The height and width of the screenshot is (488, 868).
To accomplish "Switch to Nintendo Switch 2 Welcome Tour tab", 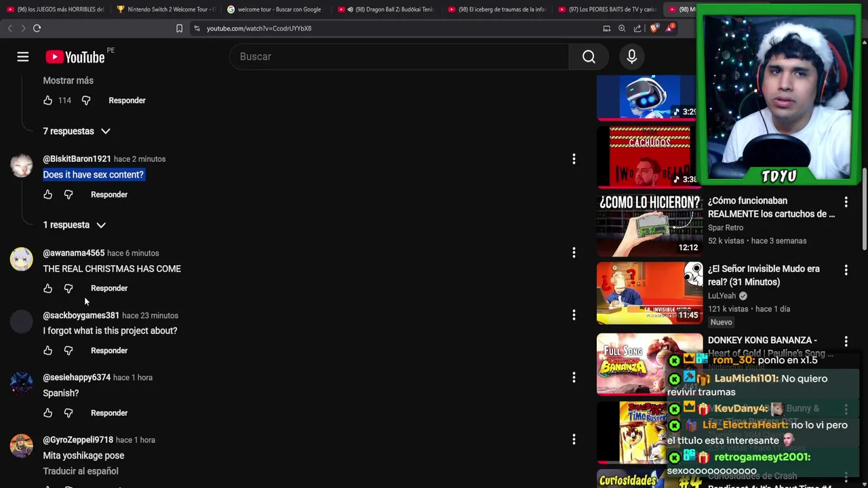I will point(166,9).
